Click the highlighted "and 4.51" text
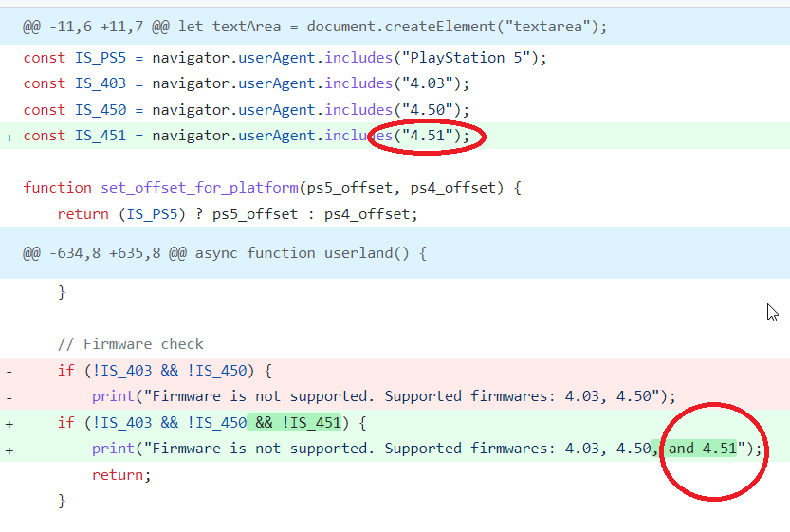790x532 pixels. click(701, 449)
